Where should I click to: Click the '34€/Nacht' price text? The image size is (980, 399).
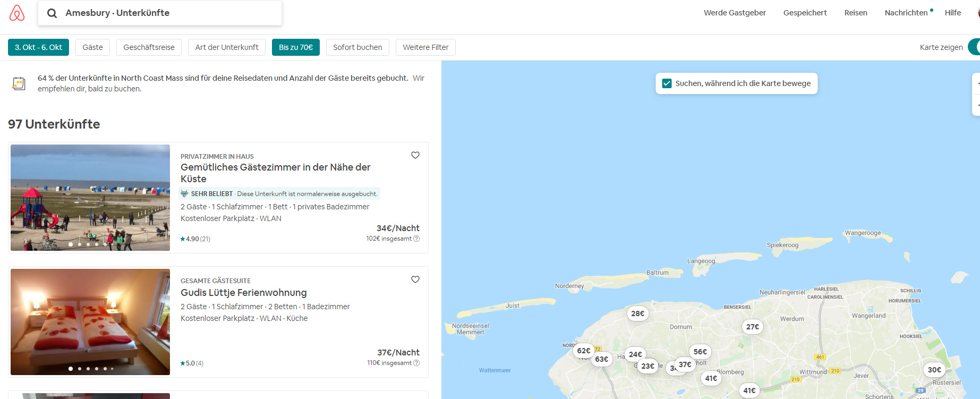[398, 228]
